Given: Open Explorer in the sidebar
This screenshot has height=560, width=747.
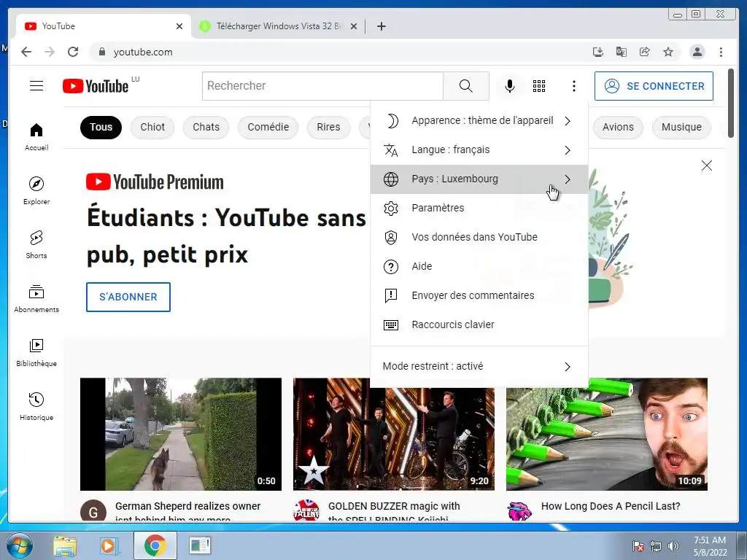Looking at the screenshot, I should point(36,190).
